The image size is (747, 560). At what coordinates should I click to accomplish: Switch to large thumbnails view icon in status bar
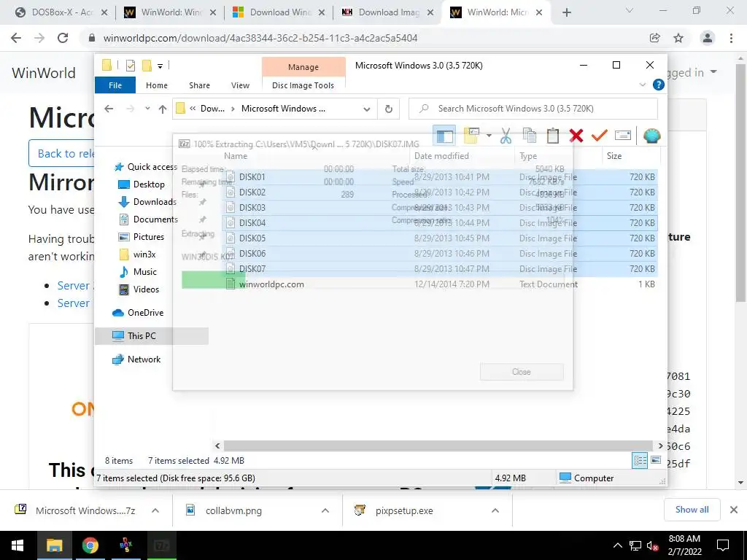(656, 461)
